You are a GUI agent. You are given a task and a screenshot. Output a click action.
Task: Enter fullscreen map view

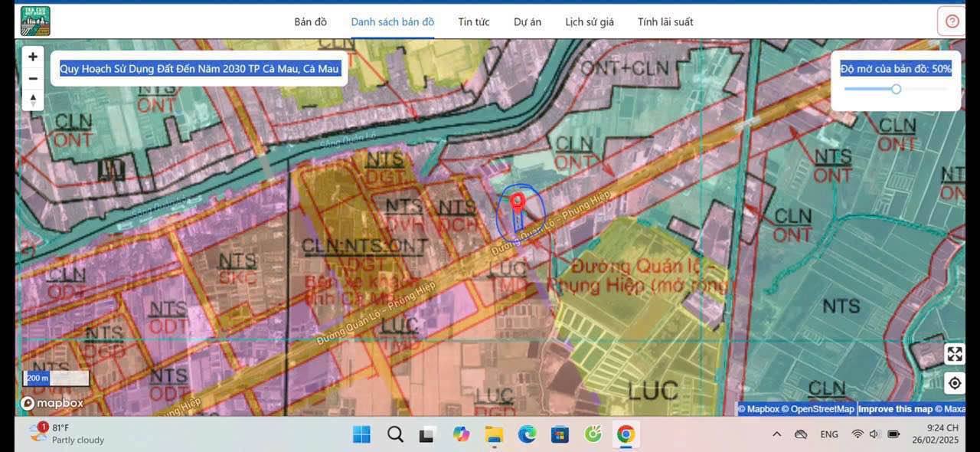click(x=954, y=354)
